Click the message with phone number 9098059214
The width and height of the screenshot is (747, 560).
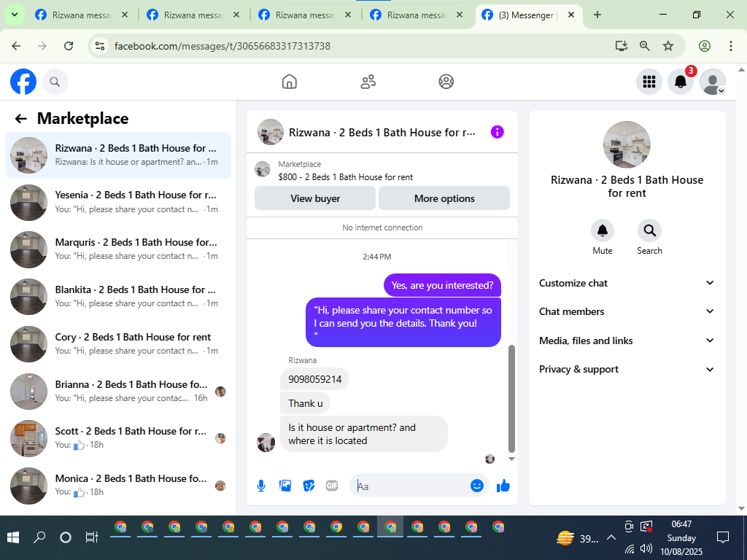coord(314,379)
